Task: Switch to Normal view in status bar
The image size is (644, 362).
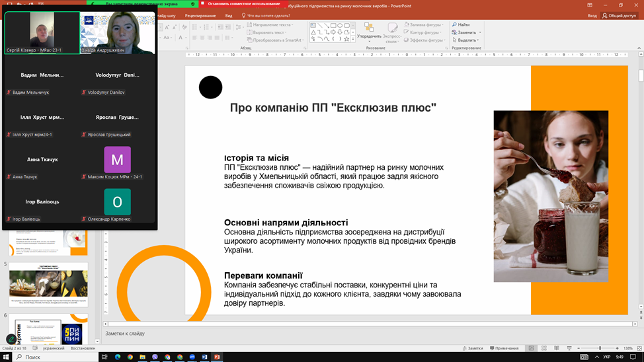Action: pos(532,348)
